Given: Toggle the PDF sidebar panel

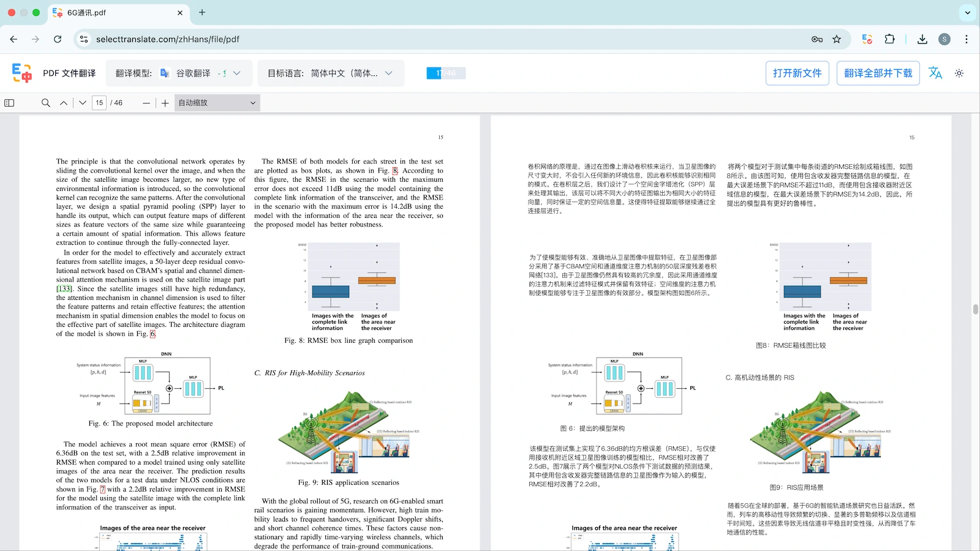Looking at the screenshot, I should (9, 103).
